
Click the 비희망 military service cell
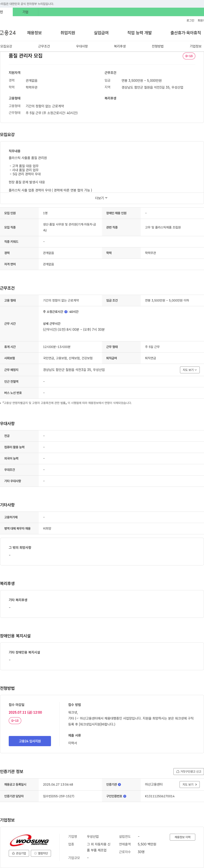(47, 528)
